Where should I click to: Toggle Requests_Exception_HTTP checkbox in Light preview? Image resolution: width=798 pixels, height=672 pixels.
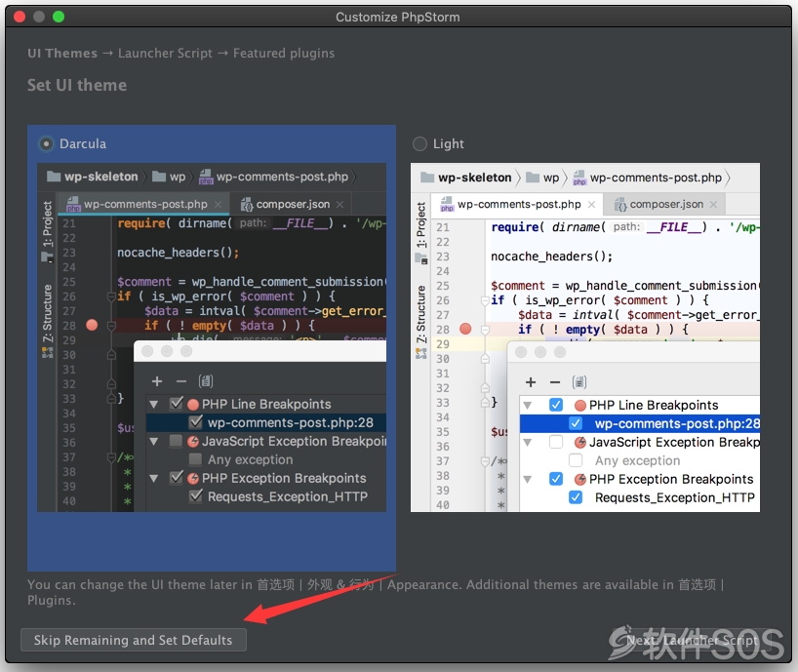[x=576, y=497]
